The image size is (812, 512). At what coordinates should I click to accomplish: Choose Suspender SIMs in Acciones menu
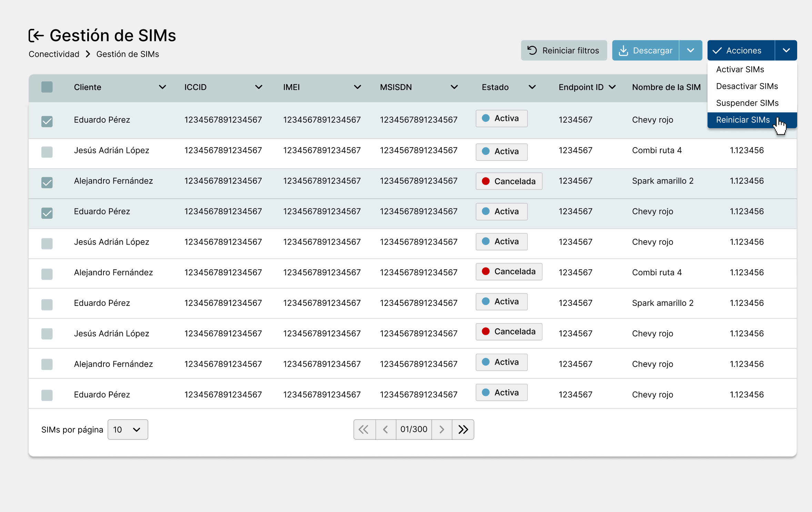coord(747,103)
